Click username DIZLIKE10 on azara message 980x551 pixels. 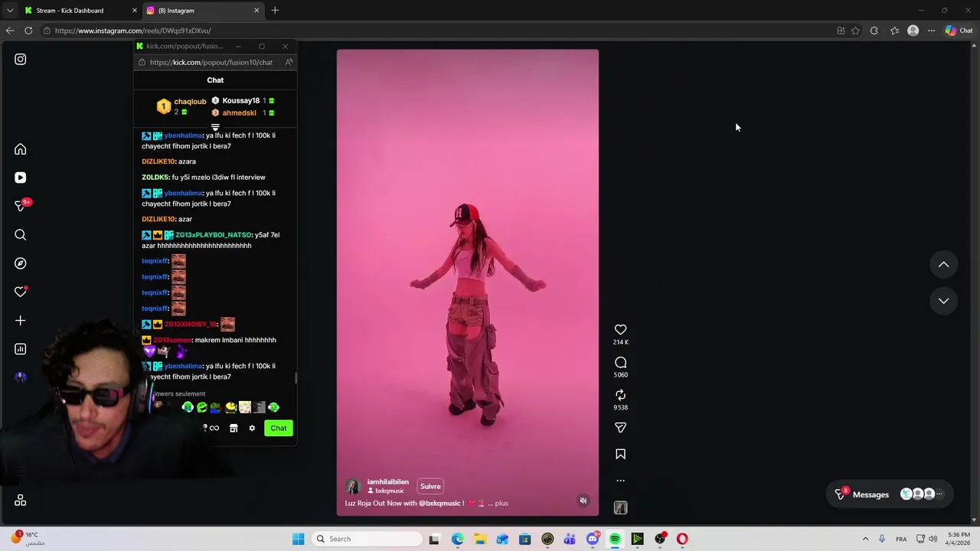click(x=158, y=161)
